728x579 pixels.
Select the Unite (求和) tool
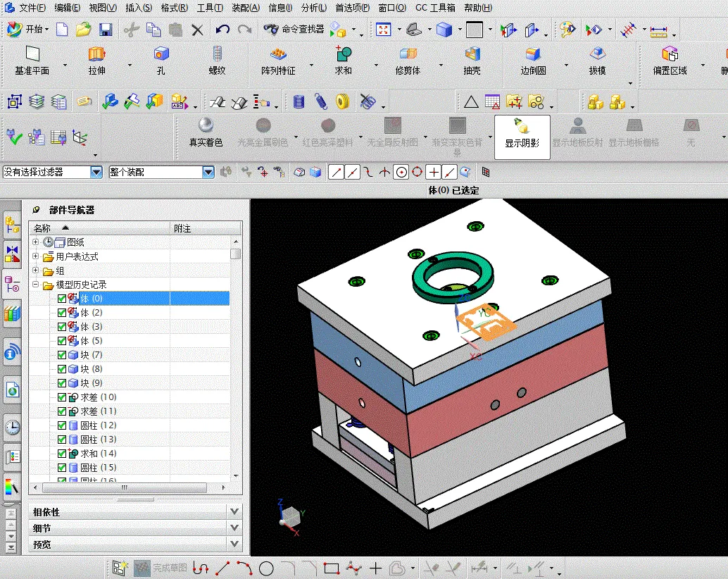(343, 61)
